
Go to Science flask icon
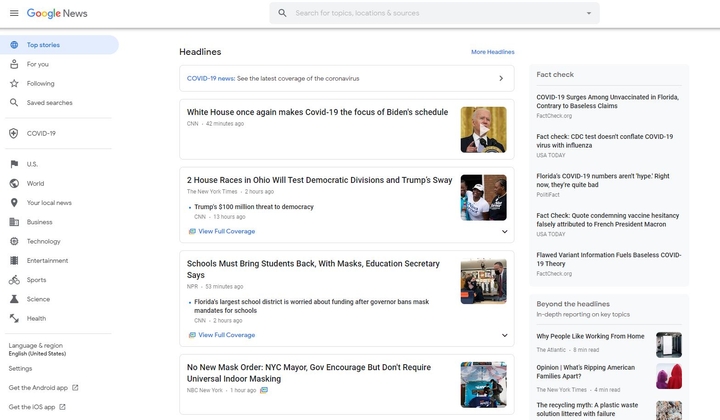pos(14,299)
